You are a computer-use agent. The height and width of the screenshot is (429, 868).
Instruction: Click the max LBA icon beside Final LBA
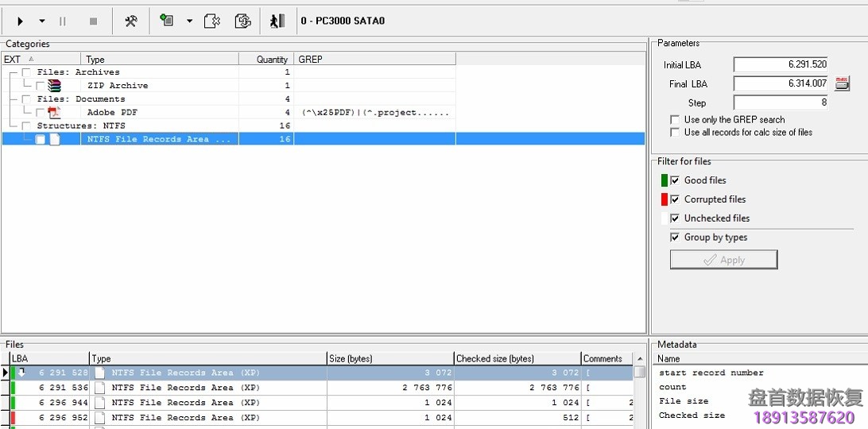(x=842, y=83)
